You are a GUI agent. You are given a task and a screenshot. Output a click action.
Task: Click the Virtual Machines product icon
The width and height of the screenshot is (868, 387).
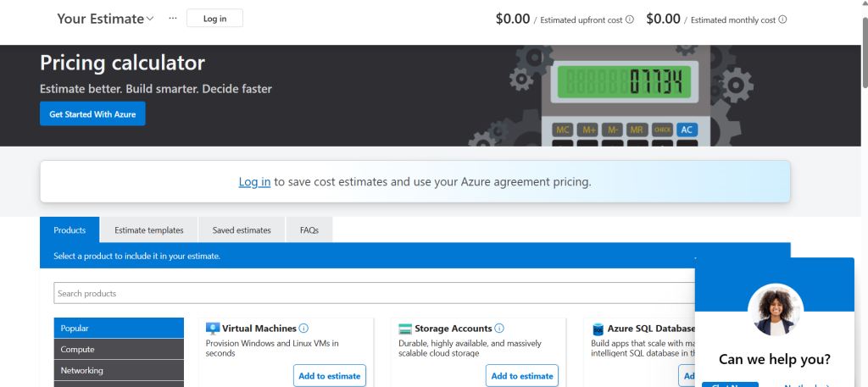point(213,329)
